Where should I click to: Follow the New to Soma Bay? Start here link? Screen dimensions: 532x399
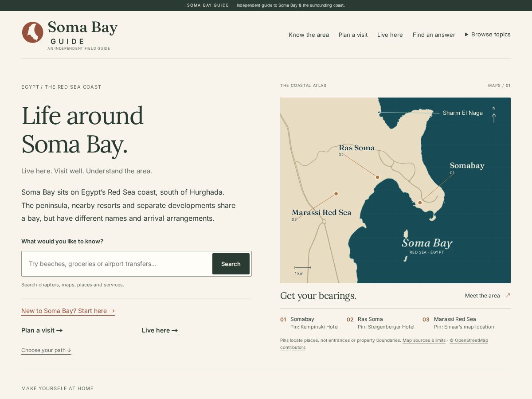pyautogui.click(x=68, y=311)
